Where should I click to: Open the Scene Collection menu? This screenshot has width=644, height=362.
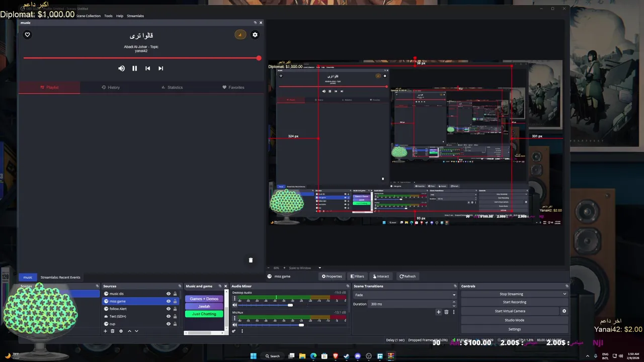89,16
